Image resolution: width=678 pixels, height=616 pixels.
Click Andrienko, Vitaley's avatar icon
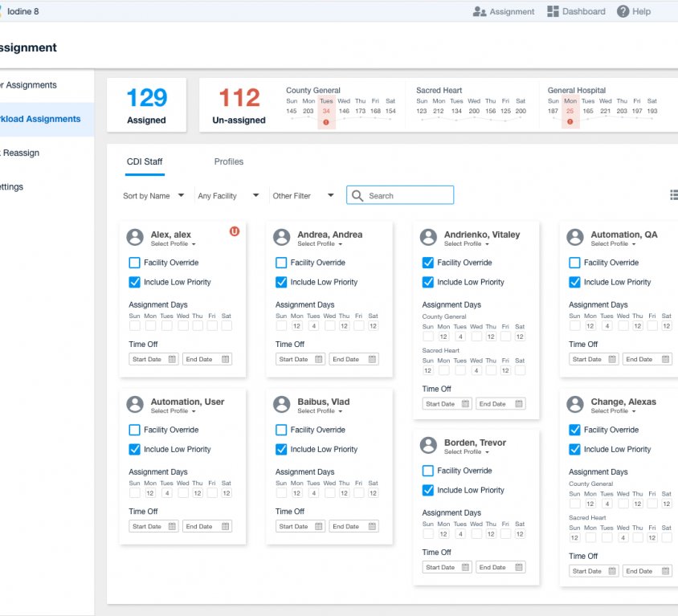428,237
